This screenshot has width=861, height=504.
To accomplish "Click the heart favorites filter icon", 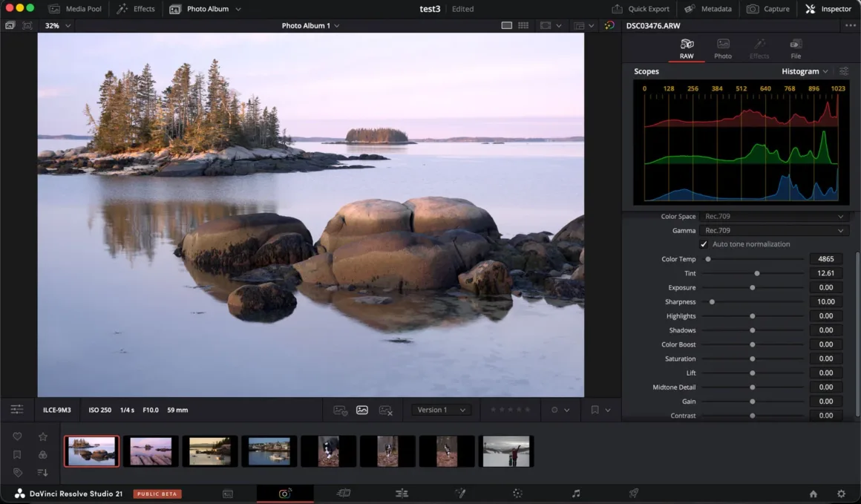I will [17, 436].
